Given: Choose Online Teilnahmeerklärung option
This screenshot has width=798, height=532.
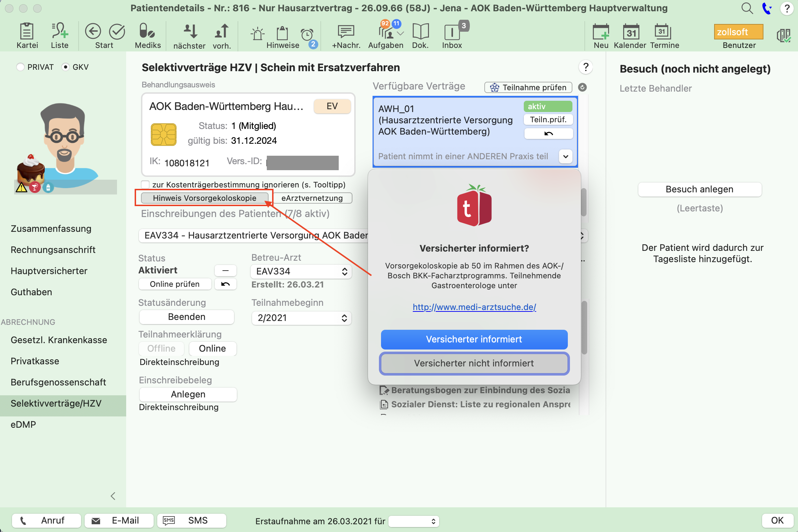Looking at the screenshot, I should pyautogui.click(x=213, y=348).
